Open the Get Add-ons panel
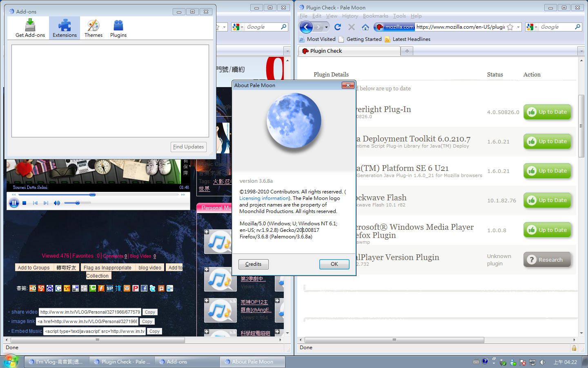 30,28
